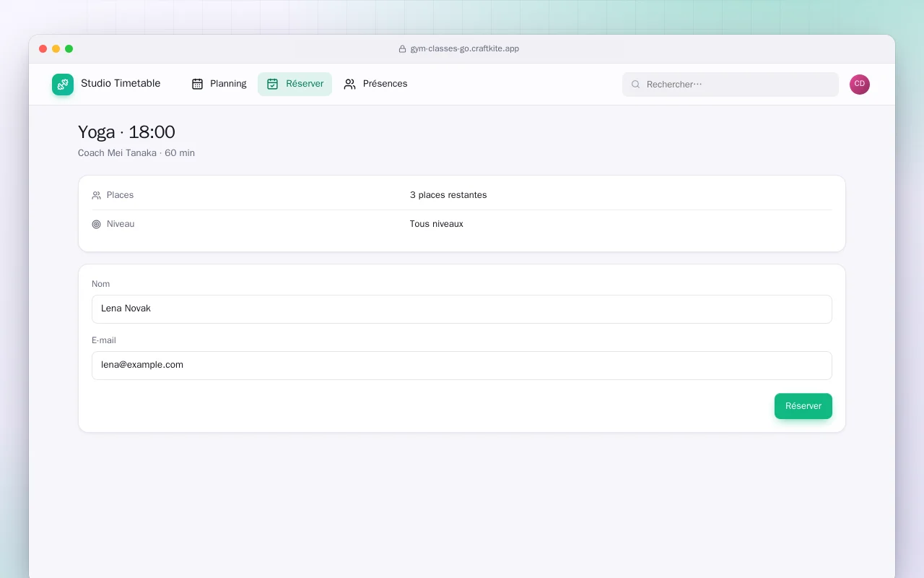Select the Réserver navigation tab

point(295,84)
